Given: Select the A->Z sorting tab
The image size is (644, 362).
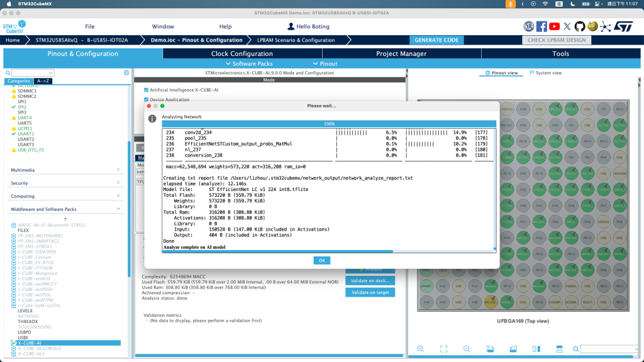Looking at the screenshot, I should tap(43, 81).
